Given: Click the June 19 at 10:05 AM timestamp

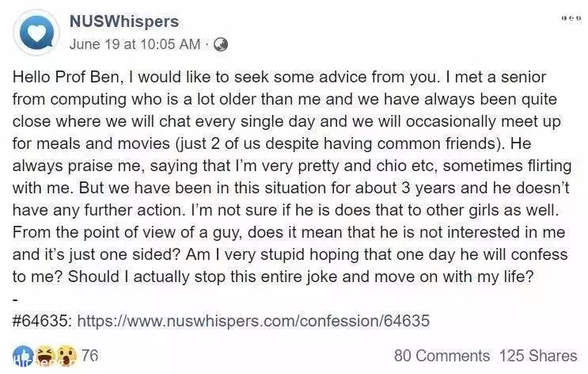Looking at the screenshot, I should click(x=135, y=44).
